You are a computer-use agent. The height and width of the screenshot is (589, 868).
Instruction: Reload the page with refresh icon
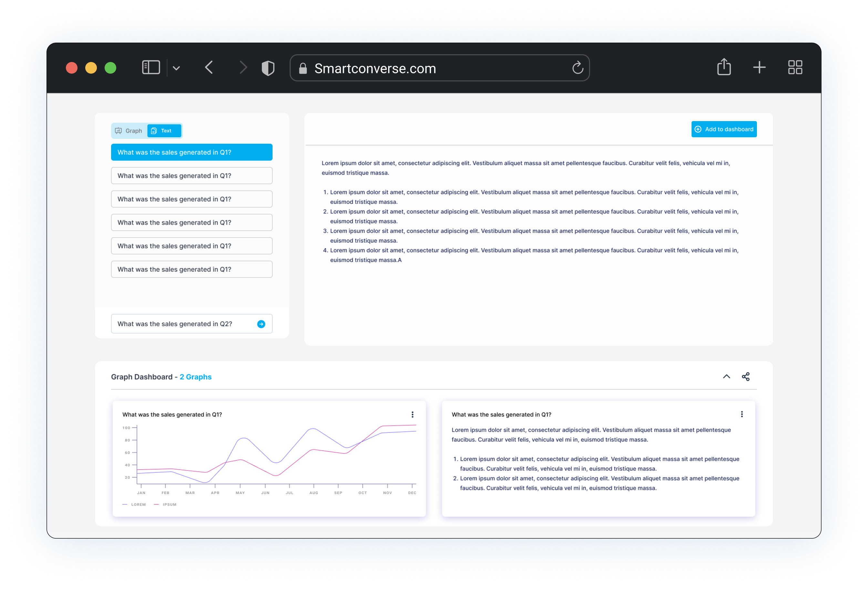click(x=577, y=67)
